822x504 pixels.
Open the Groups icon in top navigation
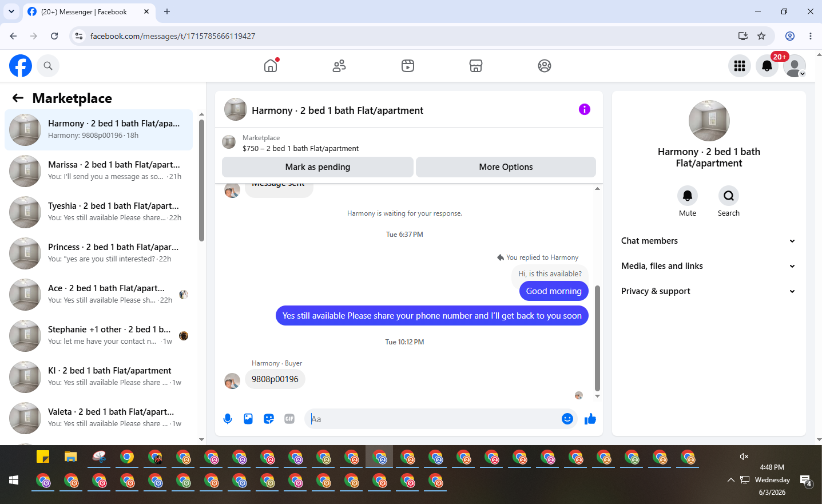(x=545, y=66)
